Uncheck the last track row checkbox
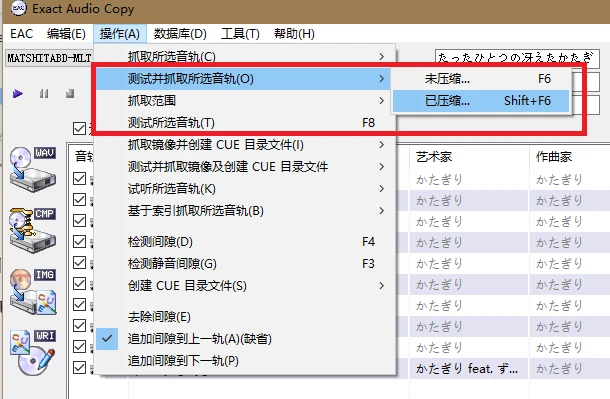The height and width of the screenshot is (399, 610). point(79,368)
